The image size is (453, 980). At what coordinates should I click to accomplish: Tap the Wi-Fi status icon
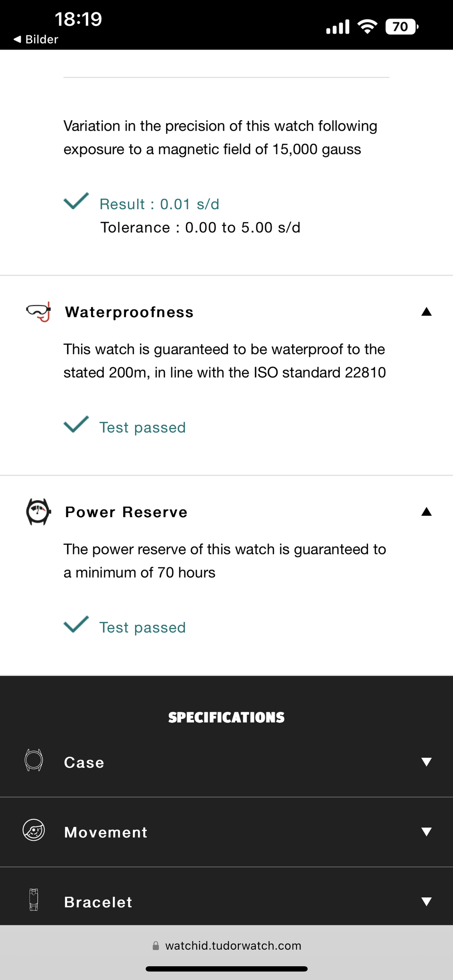tap(367, 26)
